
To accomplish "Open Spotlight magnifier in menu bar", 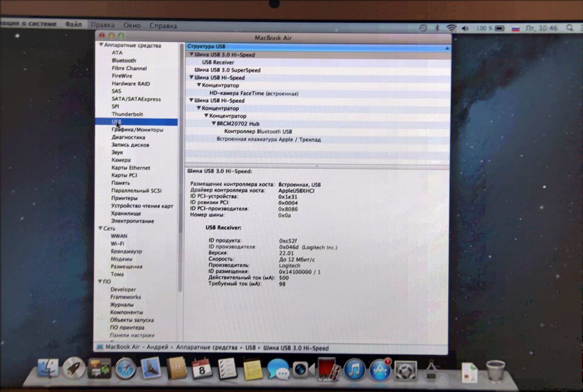I will click(x=569, y=28).
